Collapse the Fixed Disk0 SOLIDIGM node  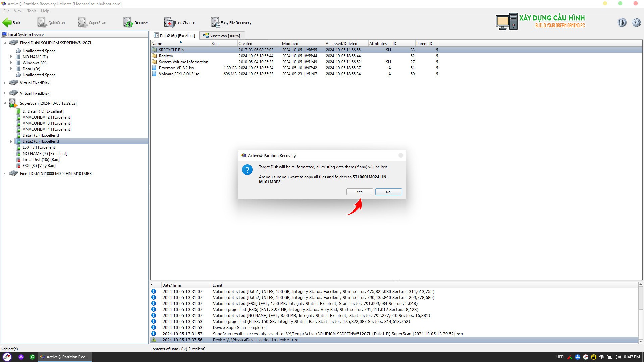coord(5,43)
